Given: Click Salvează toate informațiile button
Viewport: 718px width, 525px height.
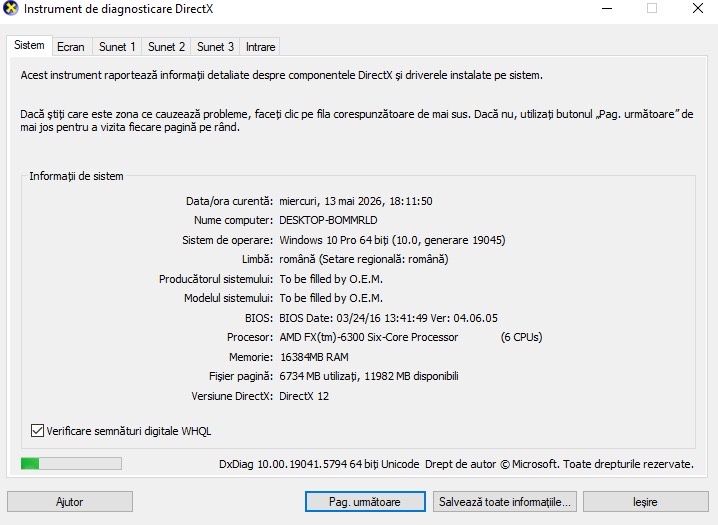Looking at the screenshot, I should pos(505,502).
